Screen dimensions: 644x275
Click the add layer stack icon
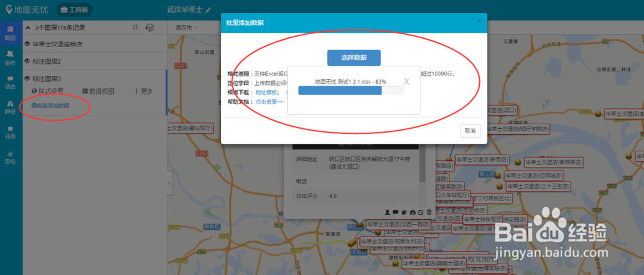point(150,28)
